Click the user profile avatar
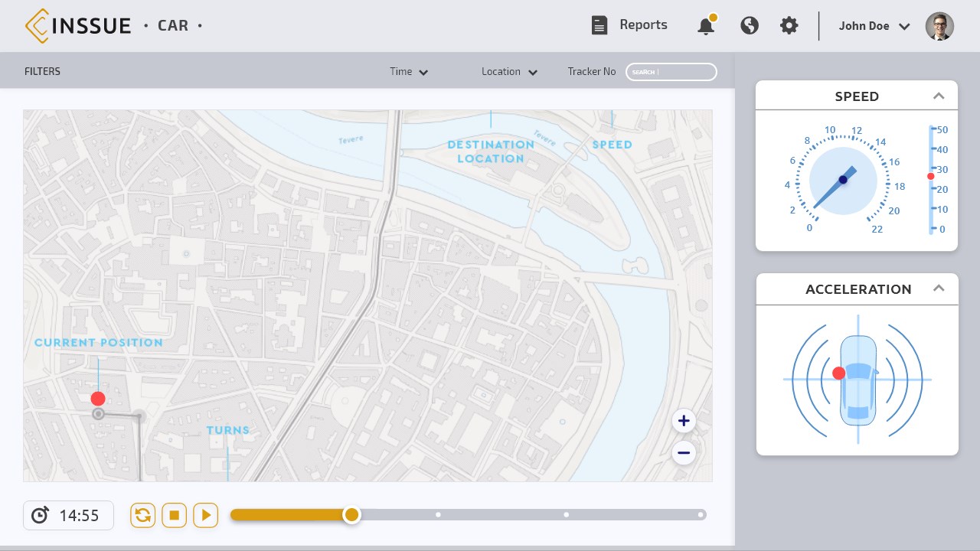The width and height of the screenshot is (980, 551). [x=939, y=26]
